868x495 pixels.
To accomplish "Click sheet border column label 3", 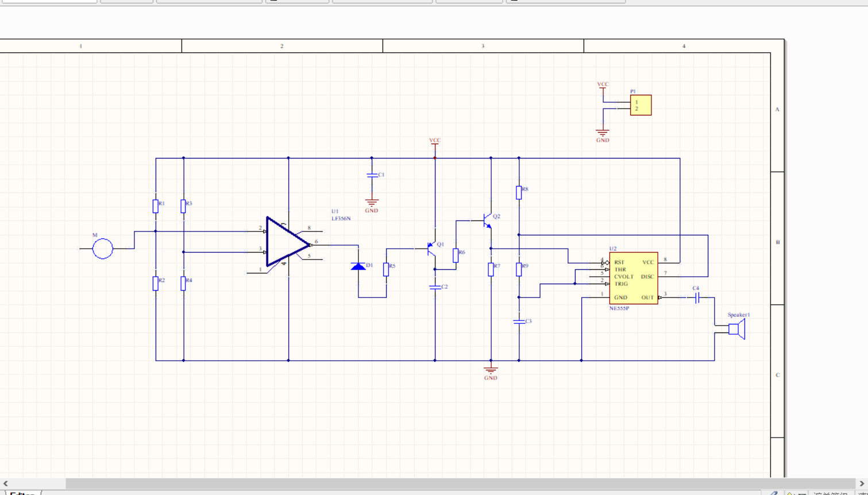I will [483, 46].
